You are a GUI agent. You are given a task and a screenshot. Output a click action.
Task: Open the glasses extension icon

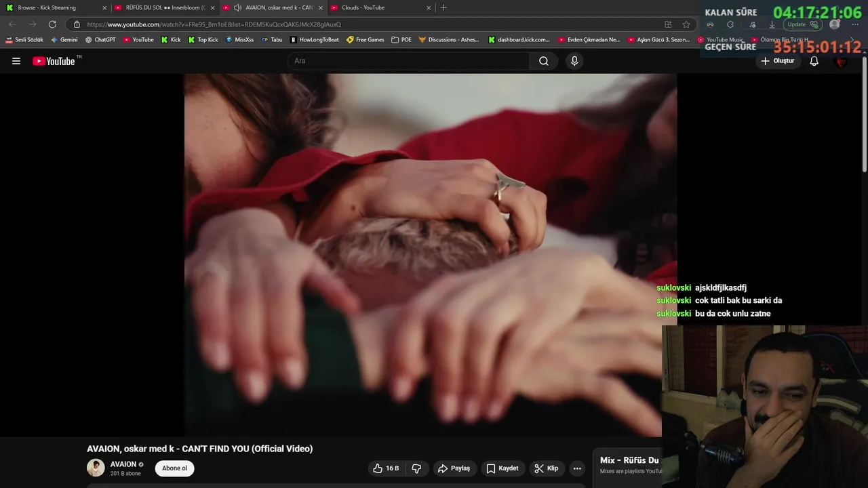pos(710,24)
